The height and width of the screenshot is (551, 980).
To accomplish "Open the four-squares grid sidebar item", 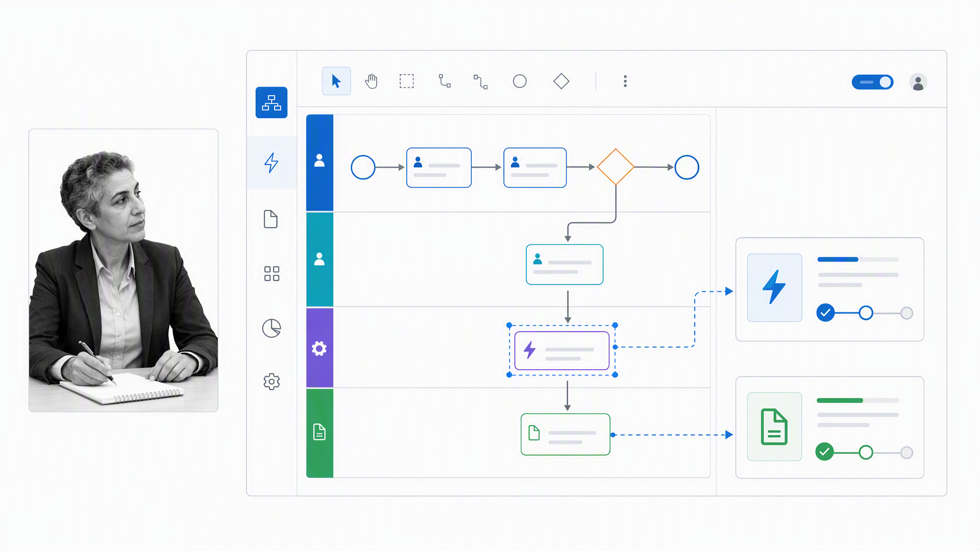I will click(x=271, y=274).
